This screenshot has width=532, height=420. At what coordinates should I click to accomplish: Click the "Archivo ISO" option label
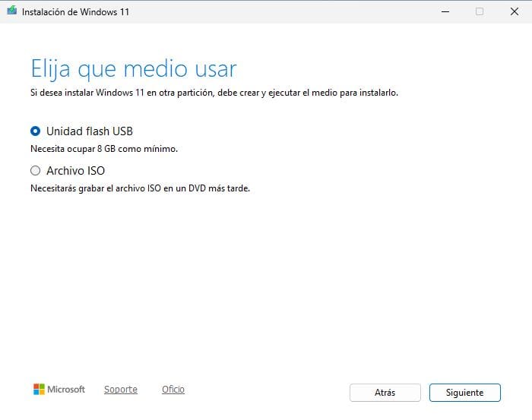(x=75, y=171)
